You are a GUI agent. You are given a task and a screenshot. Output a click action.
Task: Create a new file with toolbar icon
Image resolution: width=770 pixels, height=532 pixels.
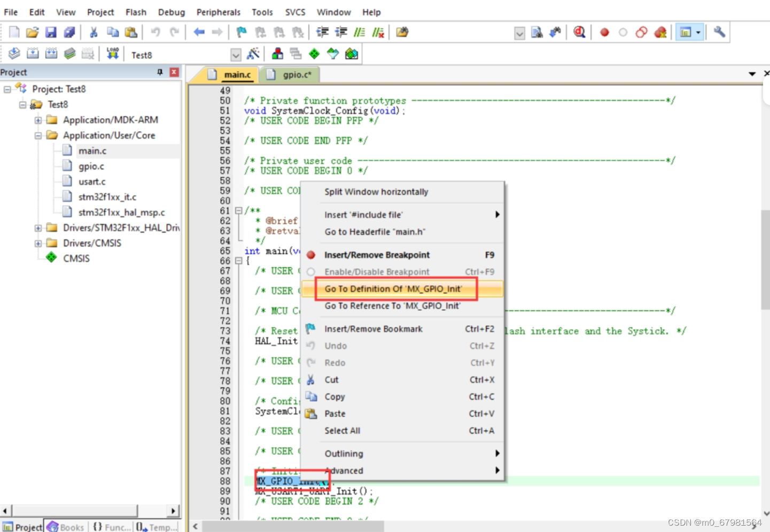(14, 32)
